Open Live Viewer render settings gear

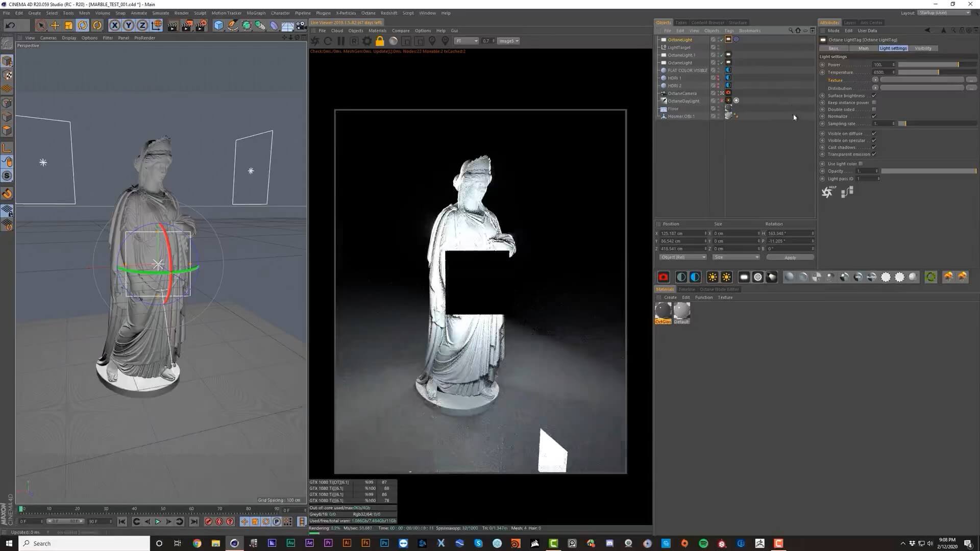pos(367,41)
